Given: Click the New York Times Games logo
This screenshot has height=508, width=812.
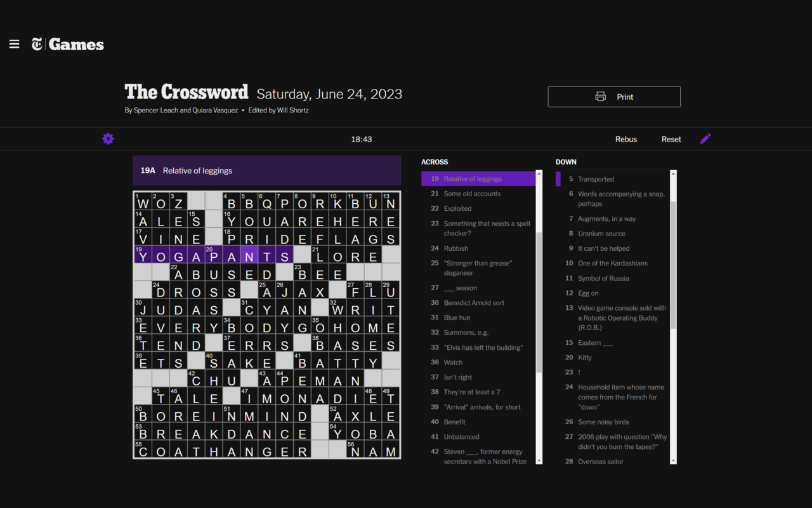Looking at the screenshot, I should (x=68, y=44).
